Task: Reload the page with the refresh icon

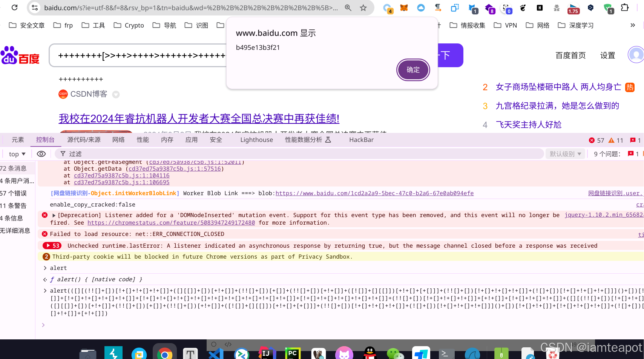Action: click(14, 7)
